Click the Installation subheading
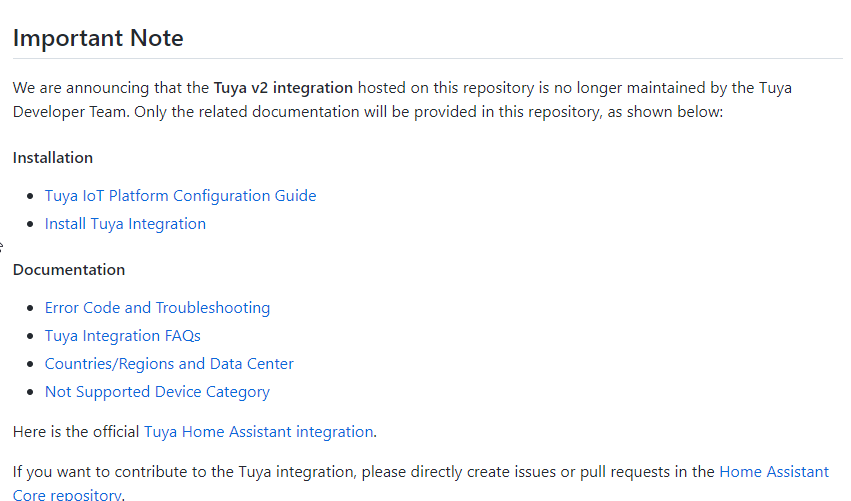This screenshot has width=851, height=501. (x=53, y=158)
